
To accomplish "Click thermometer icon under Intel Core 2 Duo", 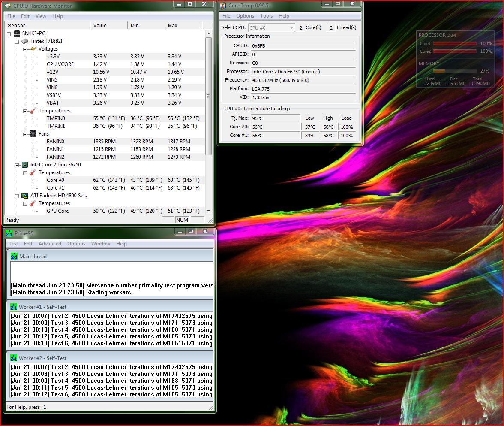I will [x=33, y=172].
